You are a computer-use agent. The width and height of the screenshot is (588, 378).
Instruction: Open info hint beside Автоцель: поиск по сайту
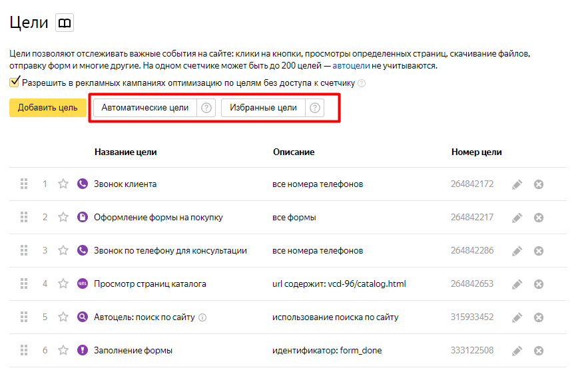click(x=202, y=317)
